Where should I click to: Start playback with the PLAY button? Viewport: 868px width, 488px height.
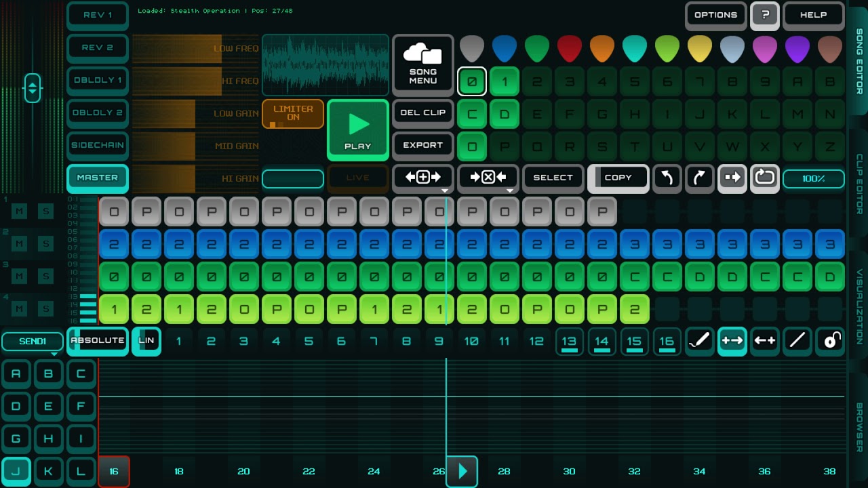358,130
